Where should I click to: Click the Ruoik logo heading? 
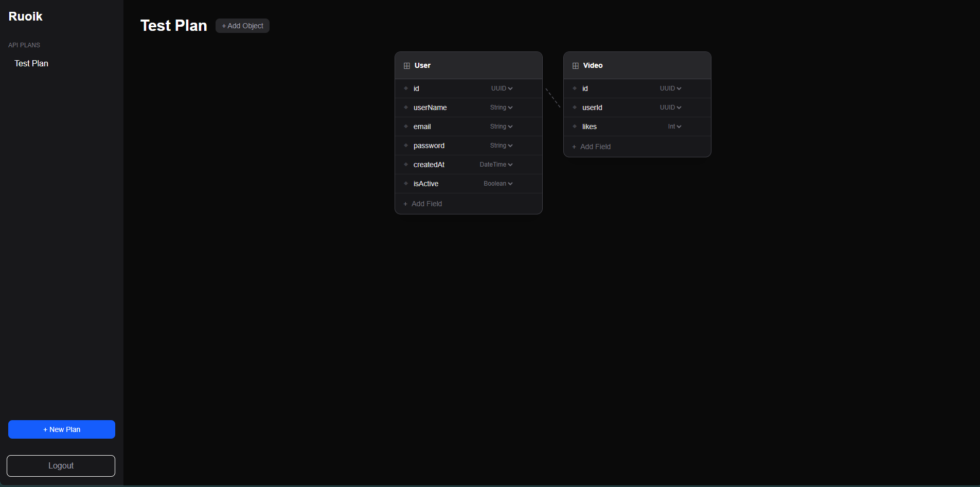25,16
